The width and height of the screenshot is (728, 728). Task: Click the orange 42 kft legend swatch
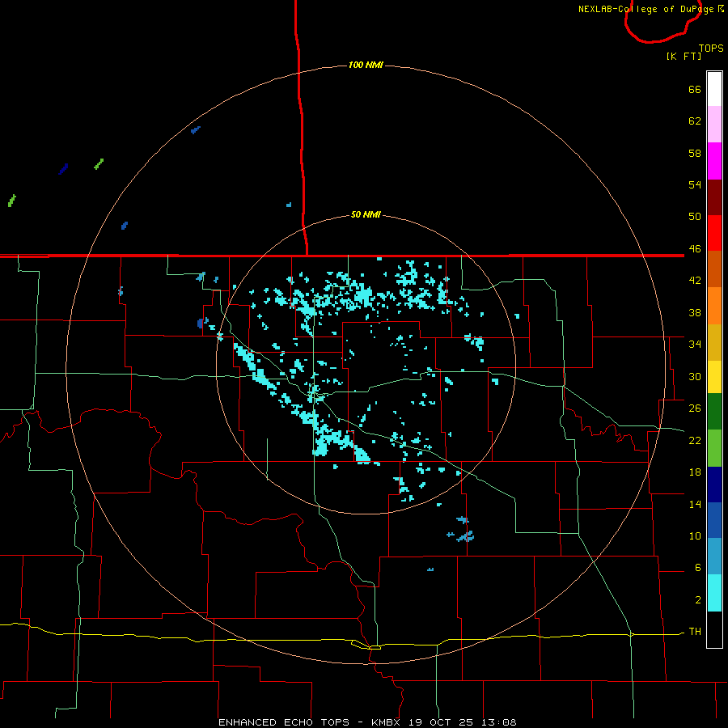click(714, 306)
